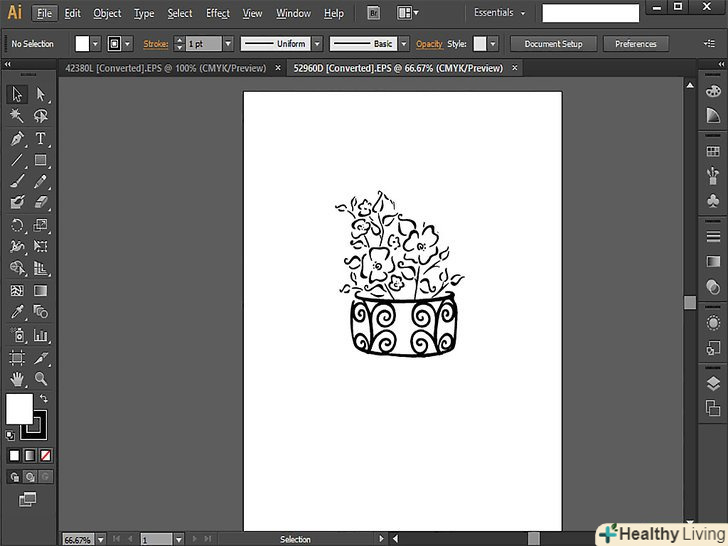Select the Magic Wand tool
This screenshot has height=546, width=728.
tap(17, 116)
